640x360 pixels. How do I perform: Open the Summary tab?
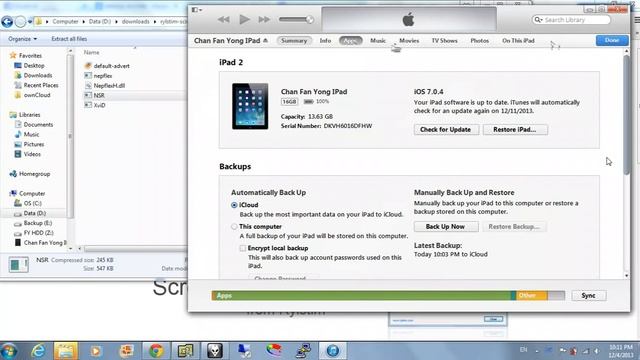click(x=294, y=40)
